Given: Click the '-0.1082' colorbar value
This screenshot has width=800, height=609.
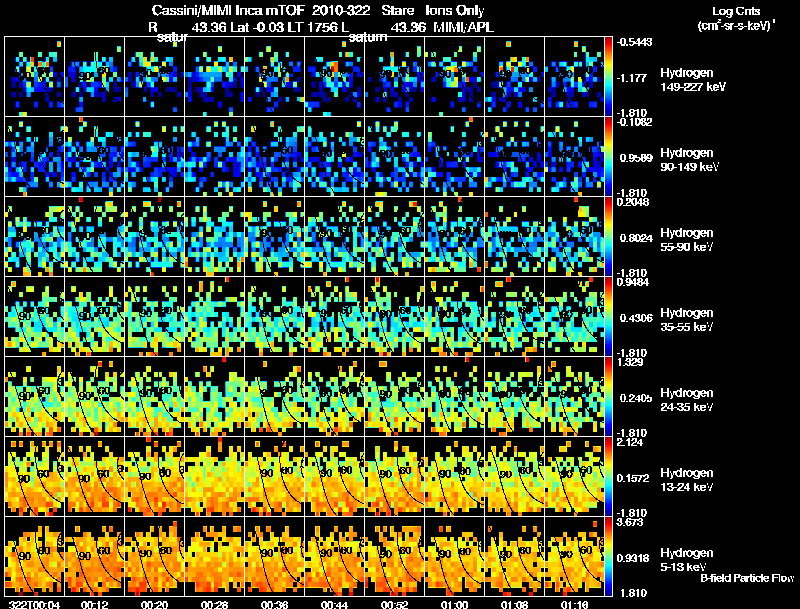Looking at the screenshot, I should pos(634,122).
